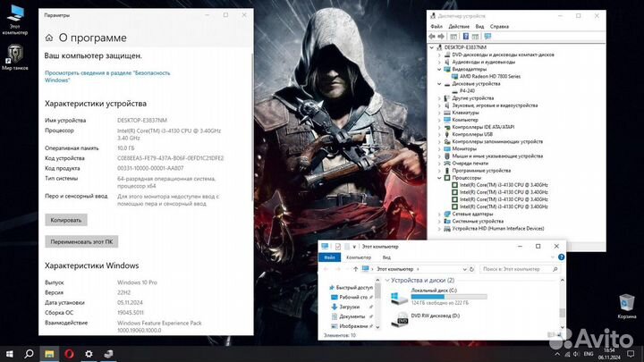Open the Файл tab in Explorer
This screenshot has width=644, height=362.
pos(329,257)
